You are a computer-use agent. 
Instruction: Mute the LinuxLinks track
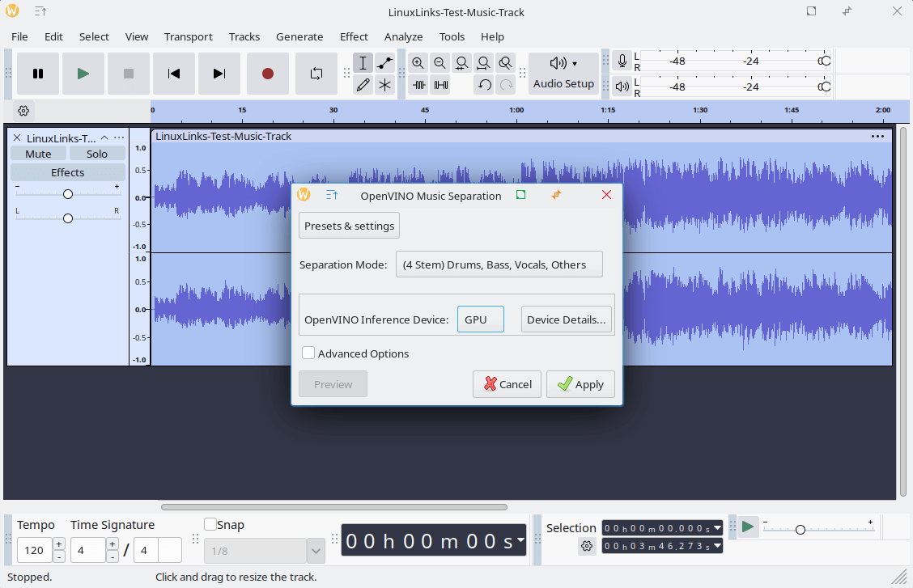pos(38,154)
